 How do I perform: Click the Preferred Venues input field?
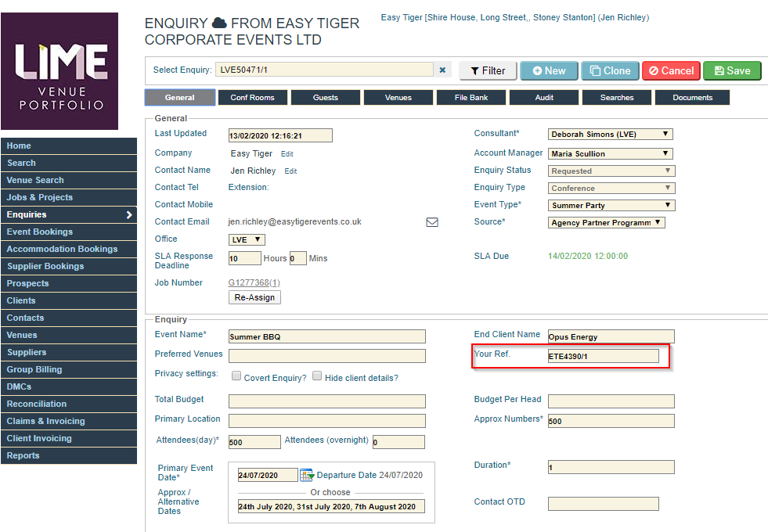[326, 356]
